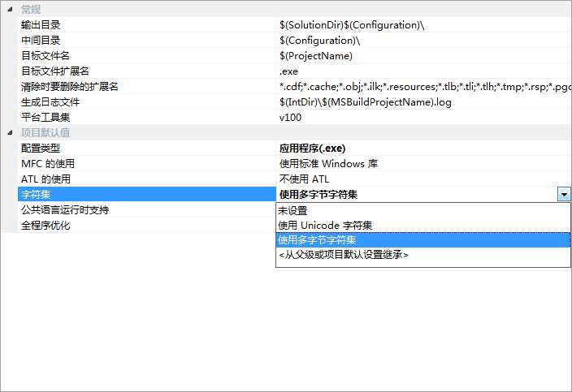
Task: Edit the $(ProjectName) value field
Action: [424, 56]
